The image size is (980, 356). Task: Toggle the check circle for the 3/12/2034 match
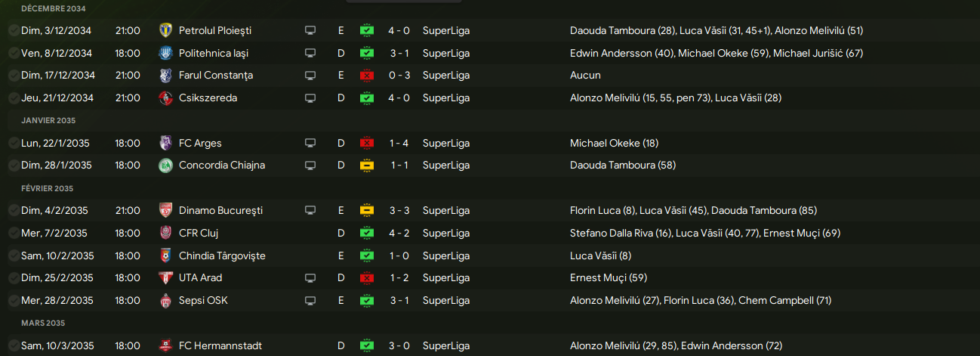(x=14, y=31)
